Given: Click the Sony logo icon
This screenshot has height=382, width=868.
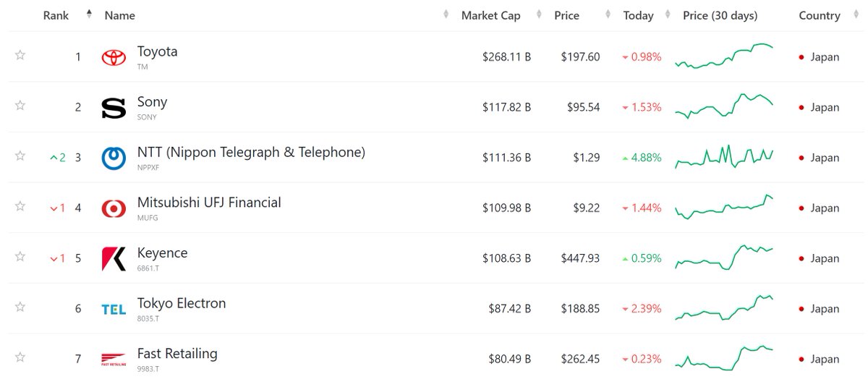Looking at the screenshot, I should 114,108.
